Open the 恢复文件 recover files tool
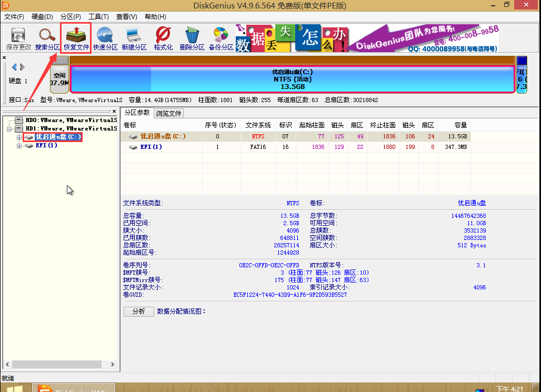 point(76,39)
